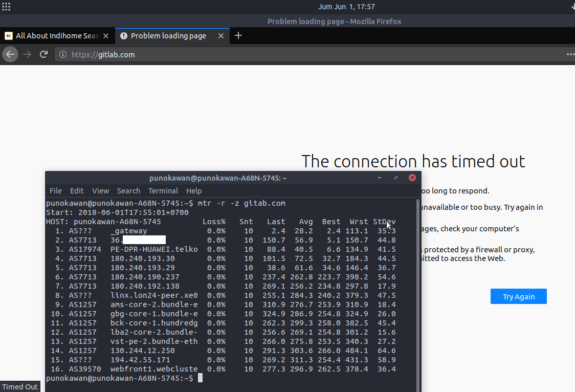Open the terminal Edit menu
Screen dimensions: 575x392
coord(77,191)
